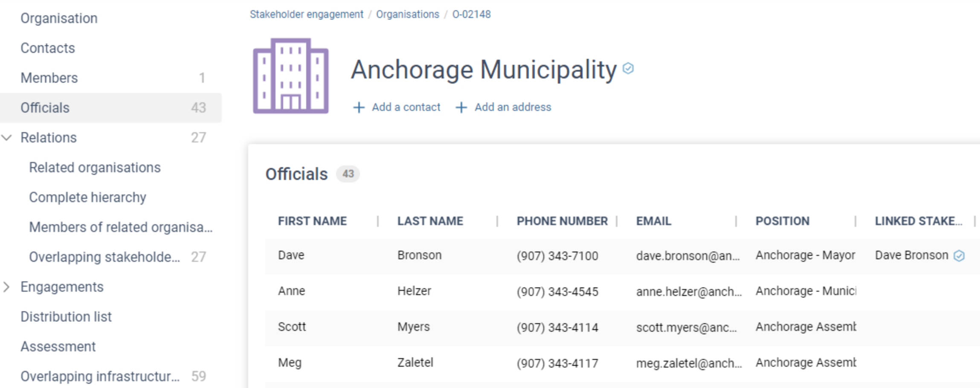980x388 pixels.
Task: Collapse the Relations section chevron
Action: 6,138
